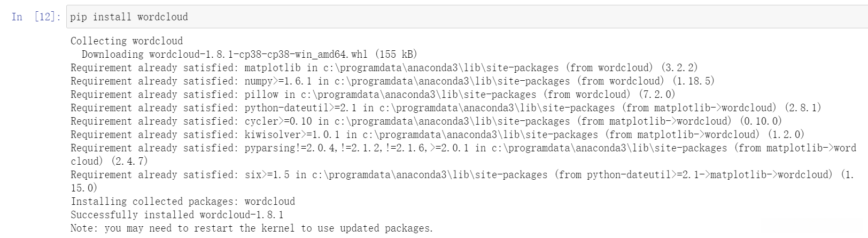Click the '(155 kB)' download size text
This screenshot has height=238, width=868.
click(x=396, y=55)
